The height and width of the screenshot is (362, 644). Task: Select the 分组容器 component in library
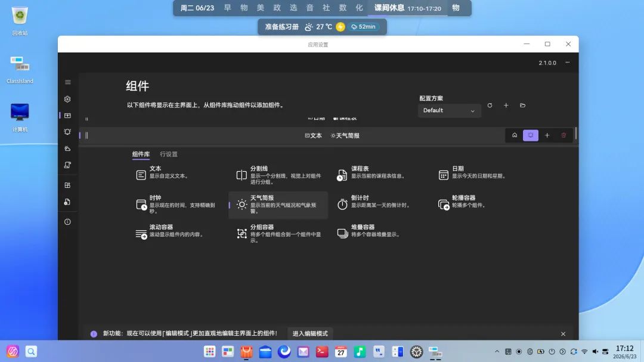(x=278, y=234)
